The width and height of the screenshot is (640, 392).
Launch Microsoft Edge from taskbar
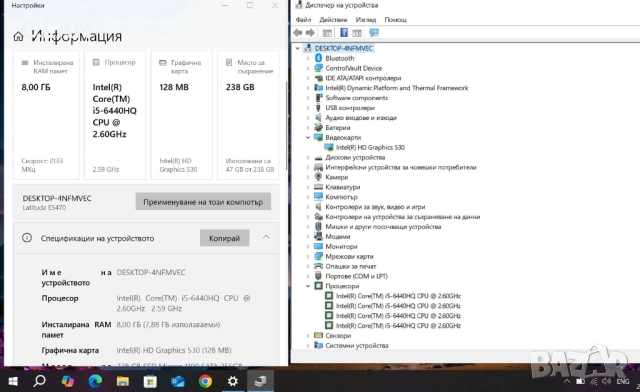pos(95,381)
